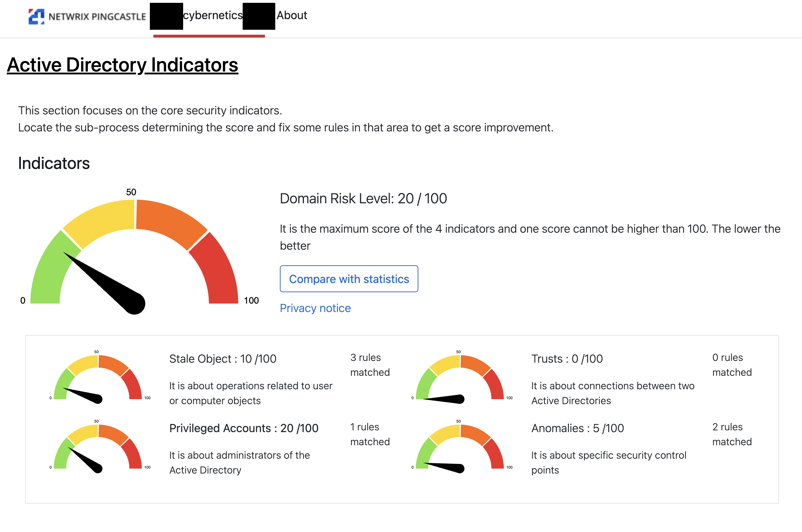The height and width of the screenshot is (532, 802).
Task: Open the Privacy notice link
Action: pos(315,308)
